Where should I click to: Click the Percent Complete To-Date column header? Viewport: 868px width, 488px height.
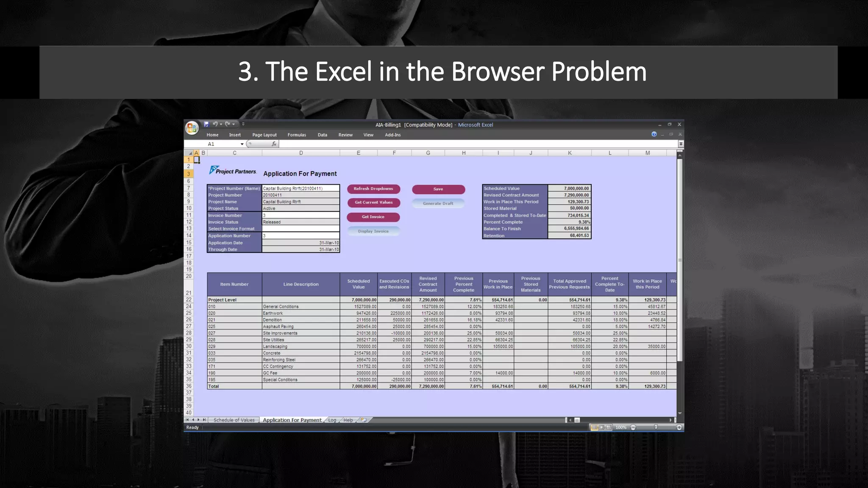[609, 284]
